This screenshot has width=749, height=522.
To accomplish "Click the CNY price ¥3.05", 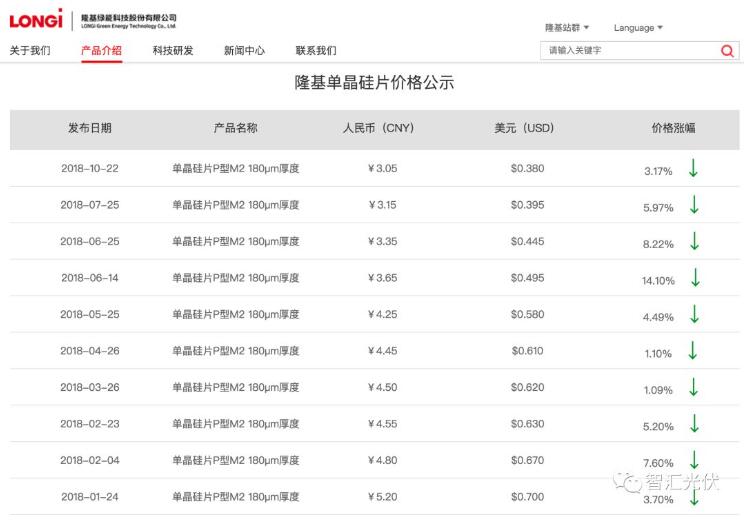I will 383,169.
